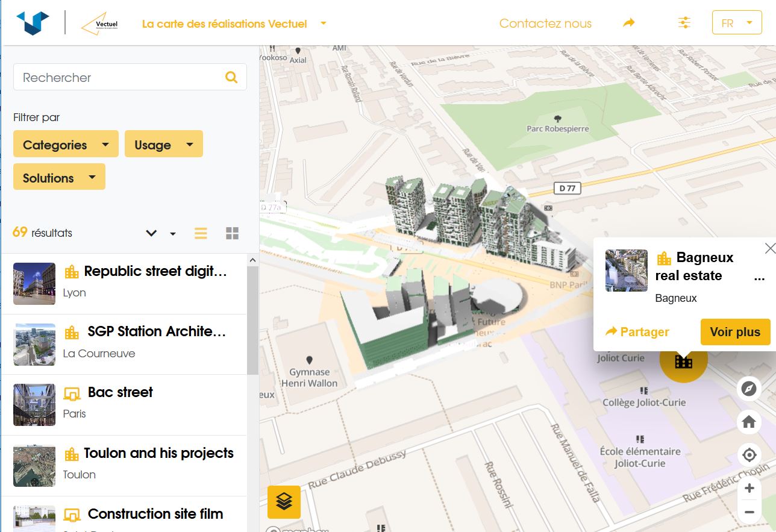Screen dimensions: 776x532
Task: Click Bagneux popup thumbnail image
Action: point(627,271)
